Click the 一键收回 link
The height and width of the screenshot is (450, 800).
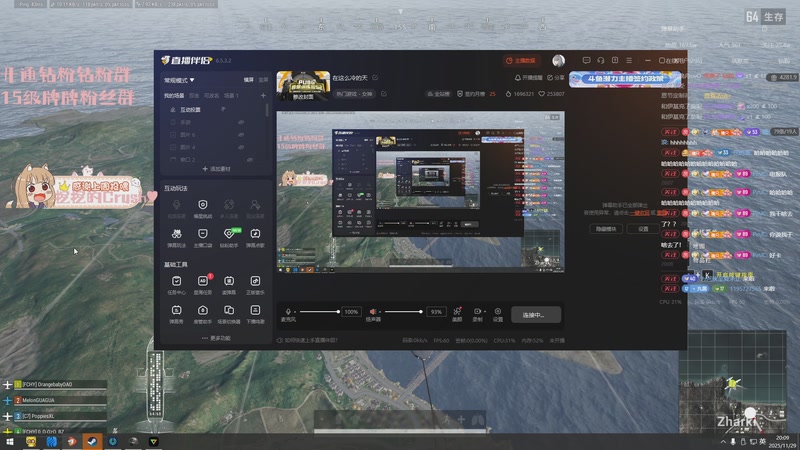(639, 213)
